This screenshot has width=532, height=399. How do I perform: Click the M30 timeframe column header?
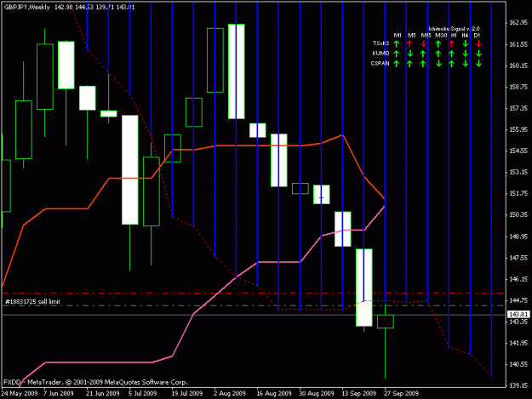[441, 35]
